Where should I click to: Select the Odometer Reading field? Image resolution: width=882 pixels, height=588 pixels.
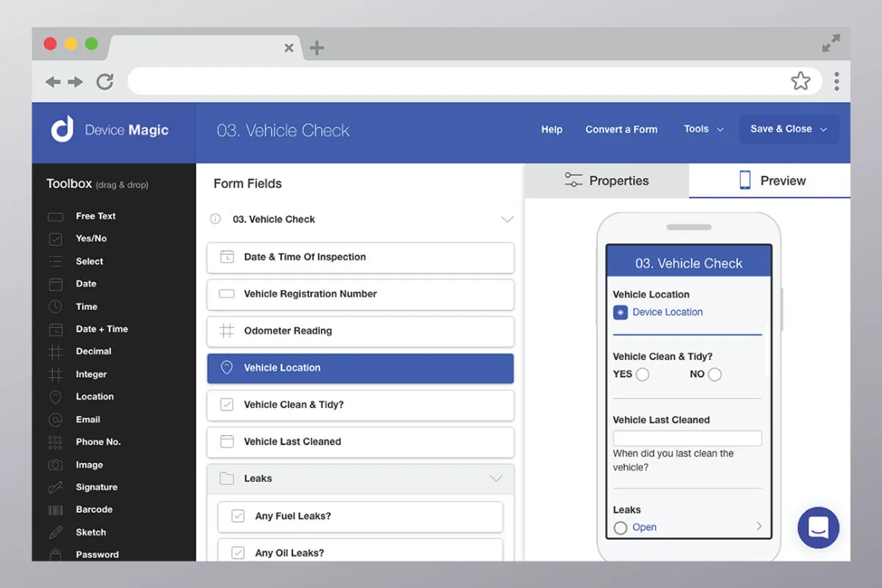[360, 331]
